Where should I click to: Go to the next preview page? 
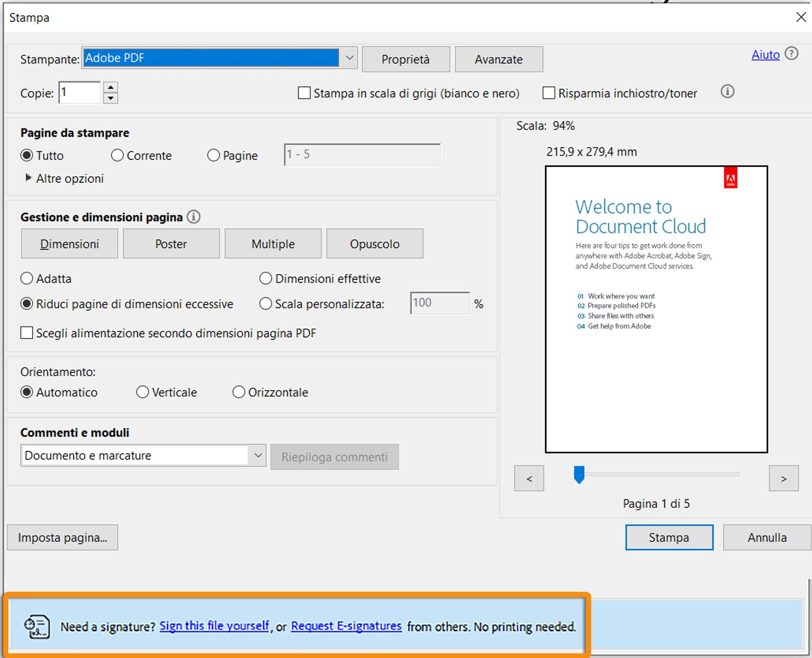click(784, 478)
